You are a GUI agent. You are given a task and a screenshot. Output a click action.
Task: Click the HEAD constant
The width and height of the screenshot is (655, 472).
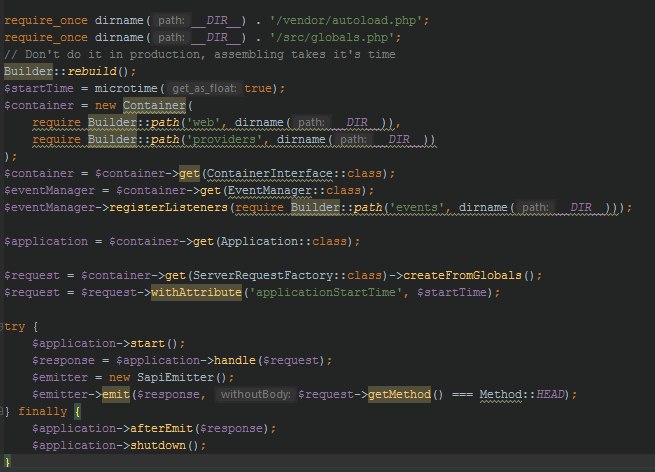[x=550, y=395]
